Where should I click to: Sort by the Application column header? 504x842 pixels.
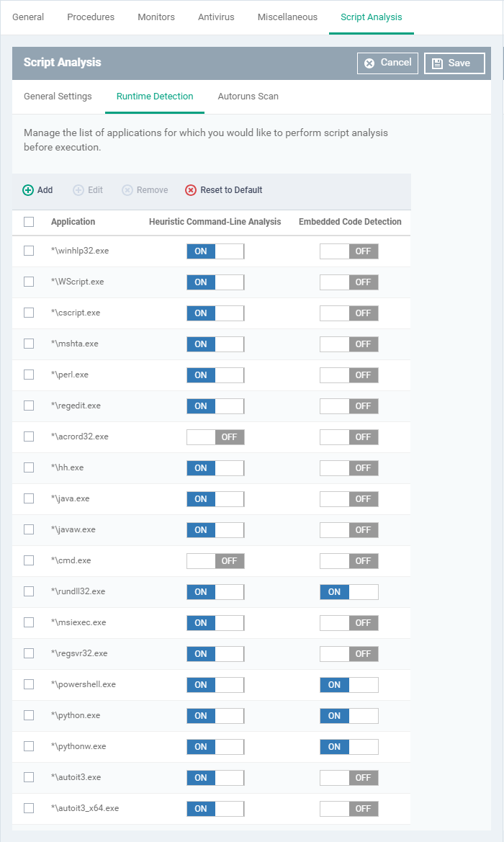tap(73, 222)
